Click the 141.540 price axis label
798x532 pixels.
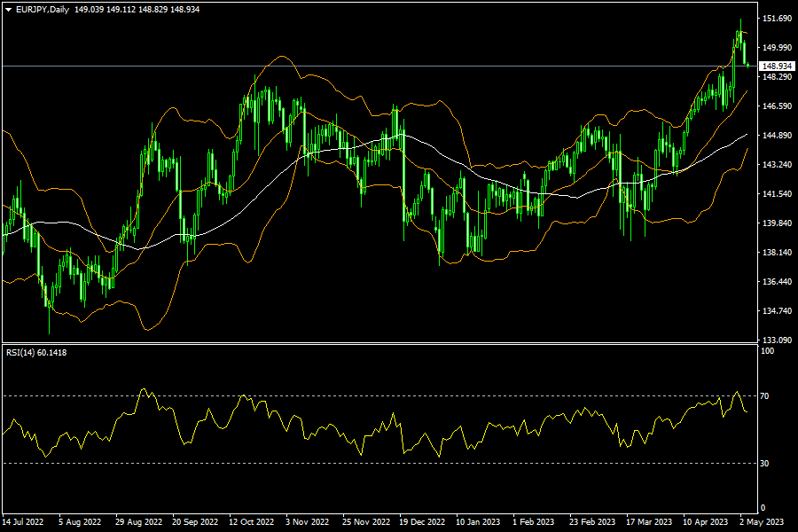[x=777, y=194]
